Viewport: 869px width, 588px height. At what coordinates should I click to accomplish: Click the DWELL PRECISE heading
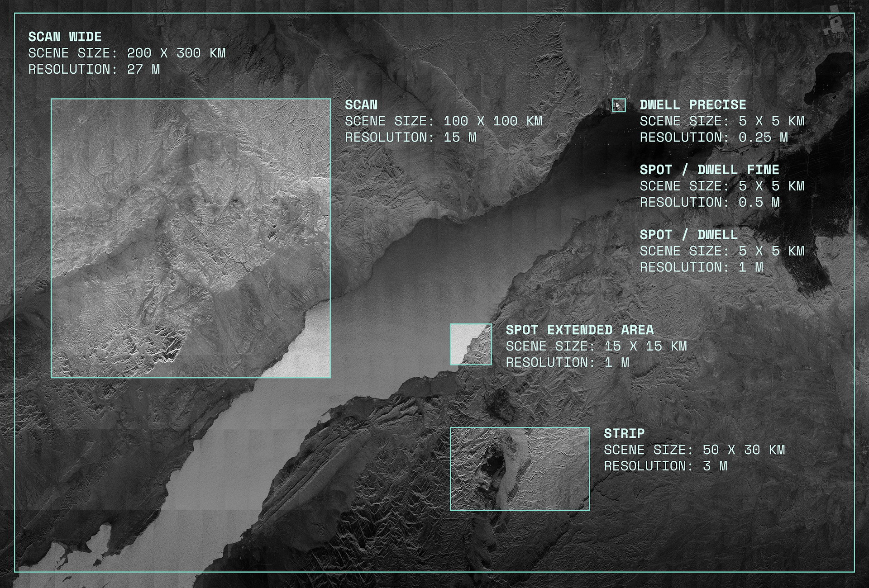692,104
